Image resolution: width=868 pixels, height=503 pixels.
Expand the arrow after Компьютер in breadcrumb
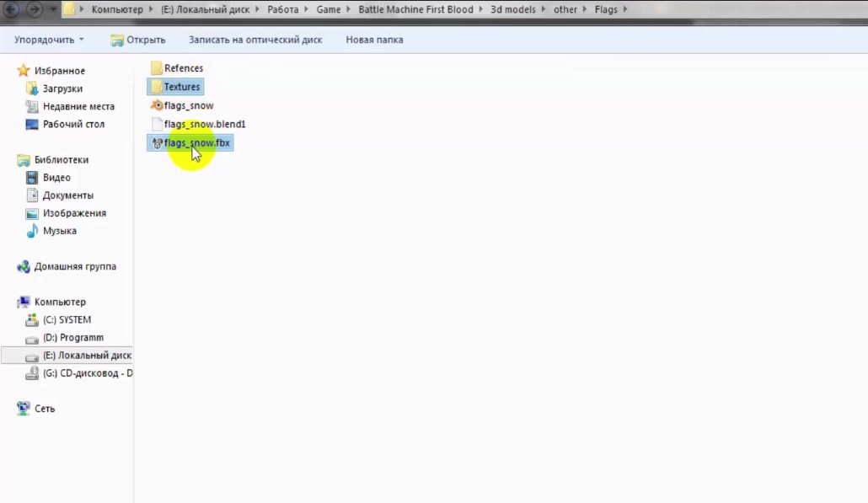(x=151, y=9)
